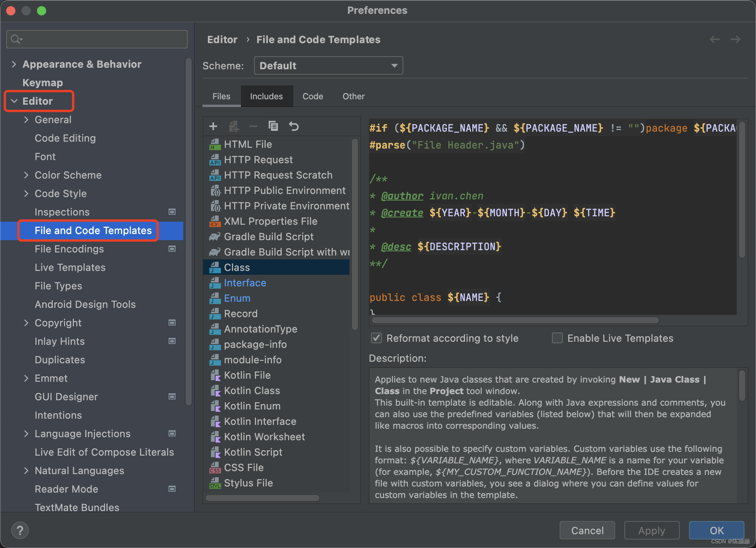Click the settings tree vertical scrollbar
Screen dimensions: 756x548
[x=189, y=232]
